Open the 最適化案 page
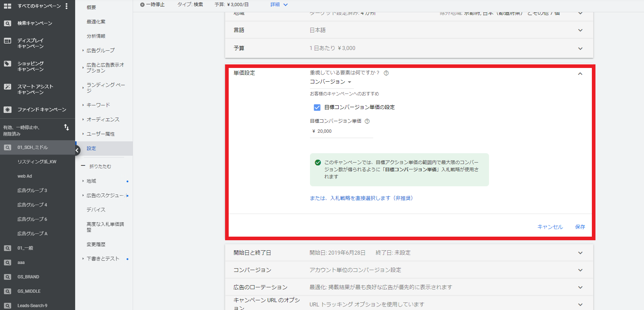The width and height of the screenshot is (644, 310). click(96, 22)
